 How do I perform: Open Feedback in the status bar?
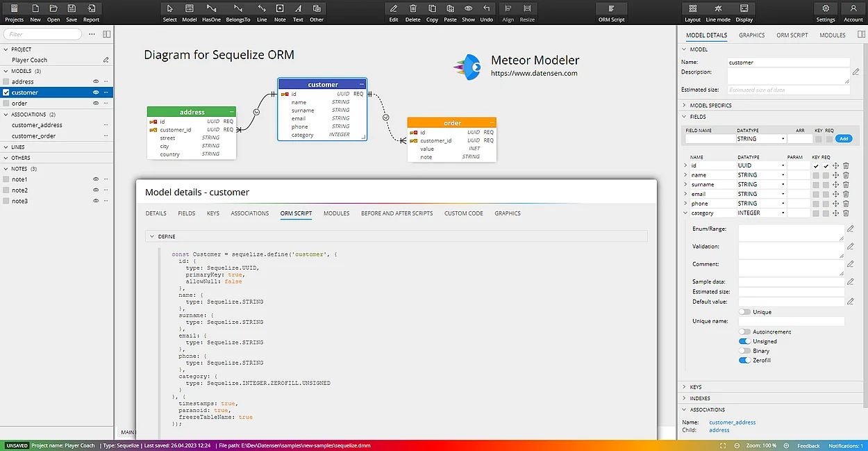(808, 445)
